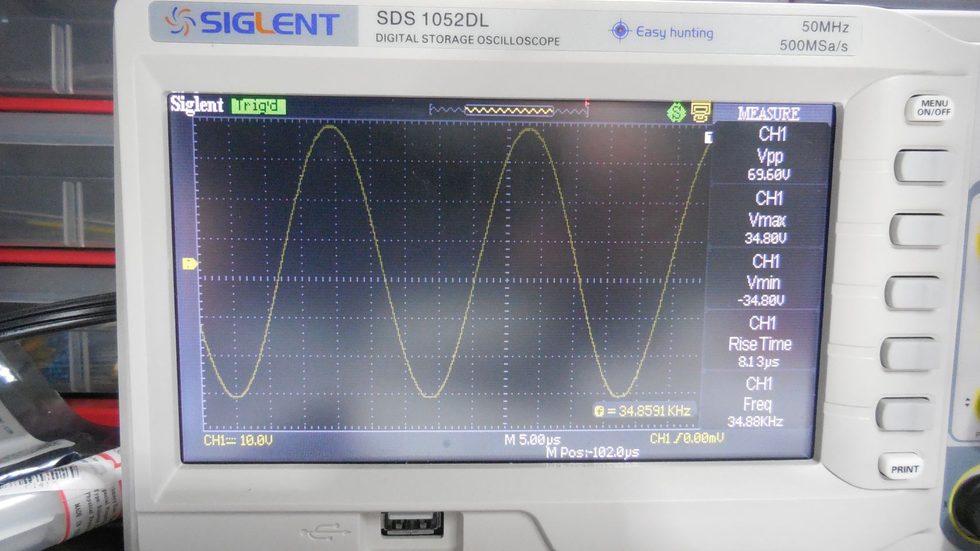980x551 pixels.
Task: Click the SIGLENT brand logo on bezel
Action: [x=252, y=24]
